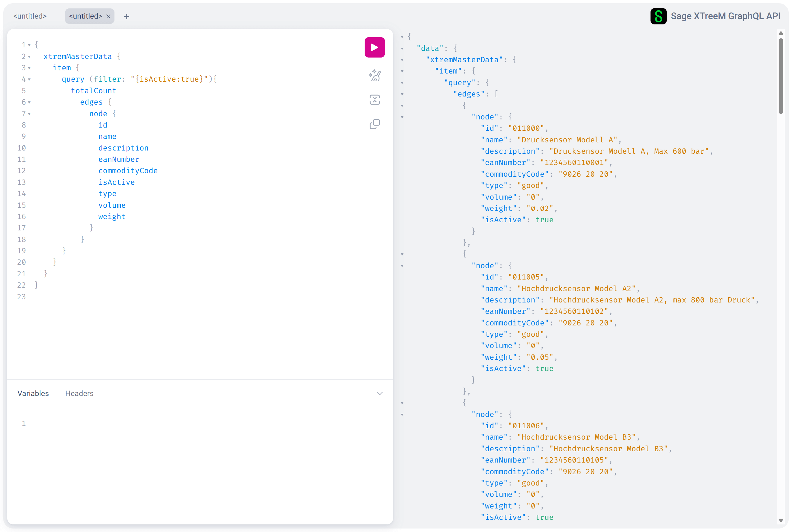Click the response pane scrollbar
This screenshot has width=792, height=532.
tap(781, 75)
